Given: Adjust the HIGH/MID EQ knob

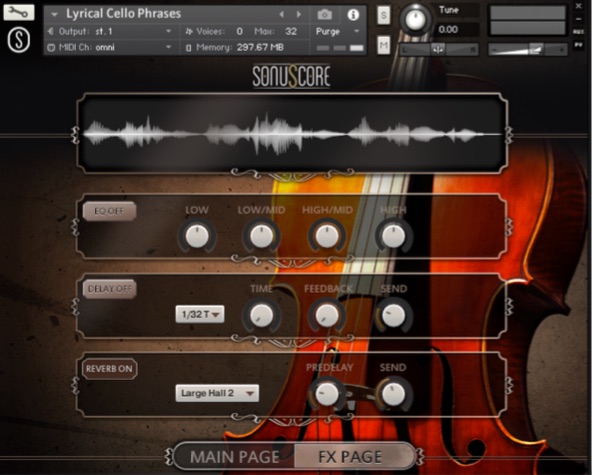Looking at the screenshot, I should tap(327, 236).
